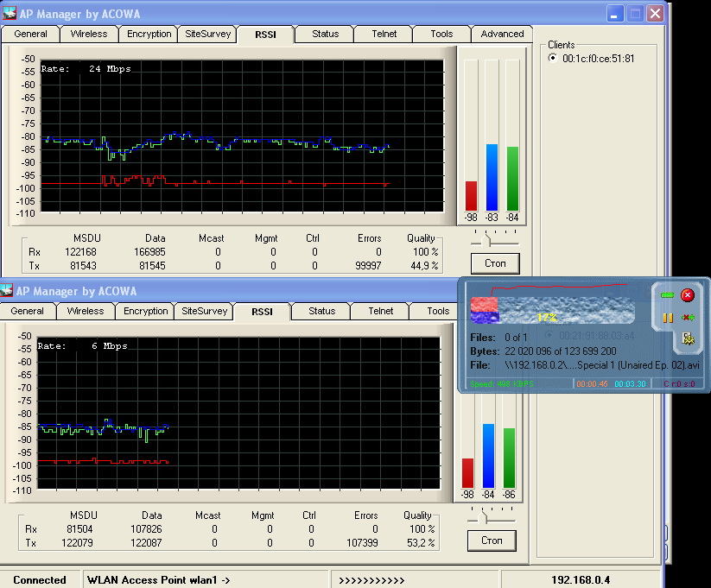Screen dimensions: 711x588
Task: Click the green bar icon in copy widget
Action: [x=668, y=295]
